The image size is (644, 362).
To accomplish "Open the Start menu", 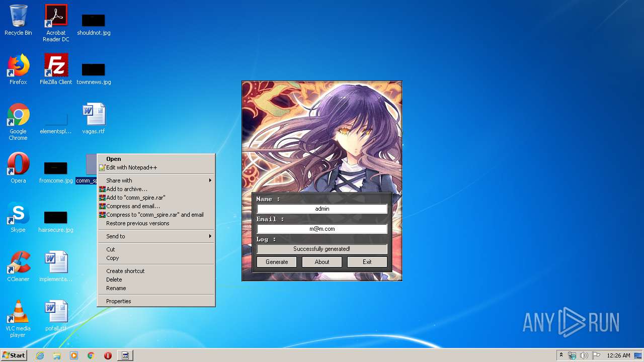I will 14,355.
